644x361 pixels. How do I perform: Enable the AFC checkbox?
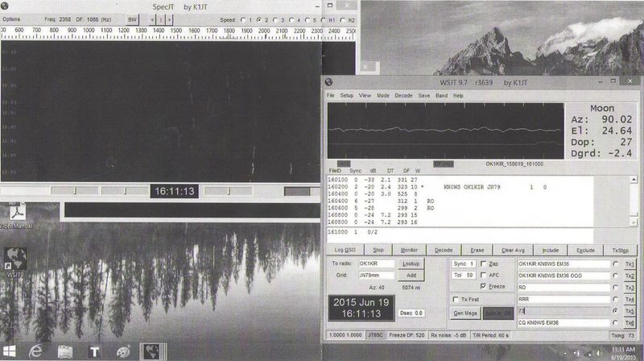(484, 275)
